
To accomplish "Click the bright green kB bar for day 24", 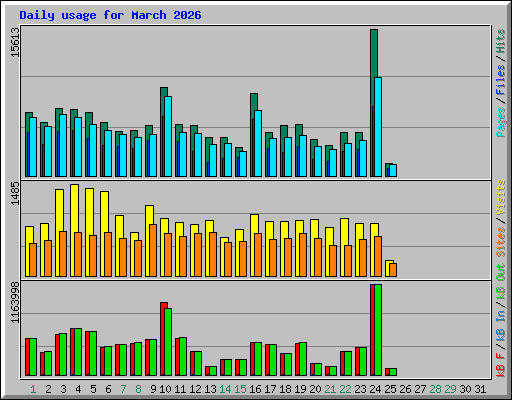I will [x=378, y=330].
